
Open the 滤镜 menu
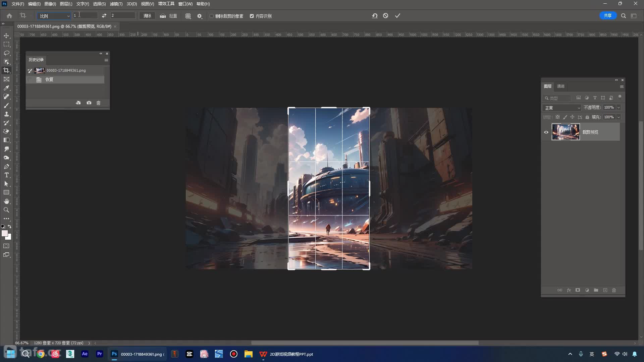coord(116,4)
